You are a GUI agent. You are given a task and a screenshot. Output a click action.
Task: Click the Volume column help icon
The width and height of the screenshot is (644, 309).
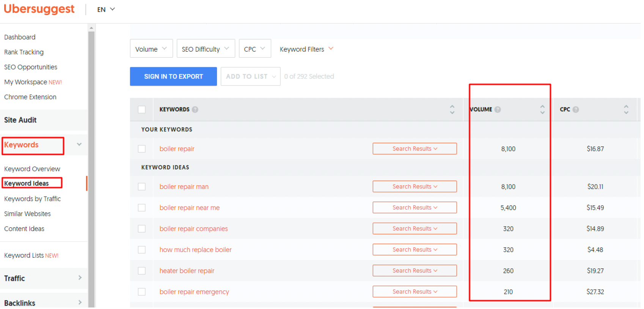click(498, 109)
